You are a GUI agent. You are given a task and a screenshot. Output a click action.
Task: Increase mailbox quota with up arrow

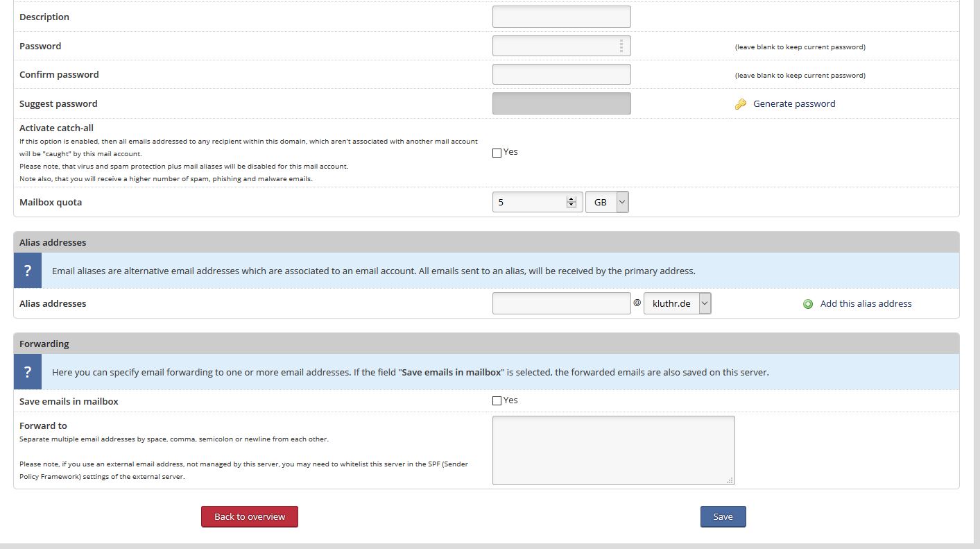tap(571, 199)
